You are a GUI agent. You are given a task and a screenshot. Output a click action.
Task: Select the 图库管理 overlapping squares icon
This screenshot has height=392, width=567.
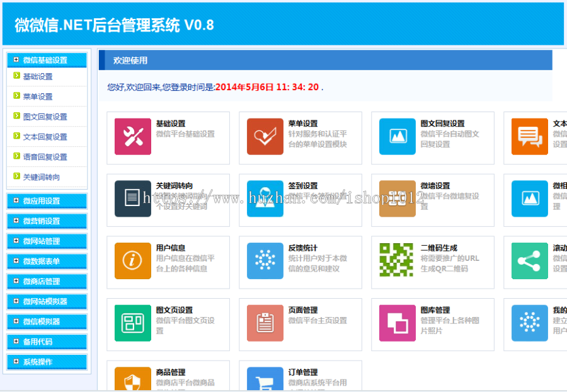click(x=397, y=323)
